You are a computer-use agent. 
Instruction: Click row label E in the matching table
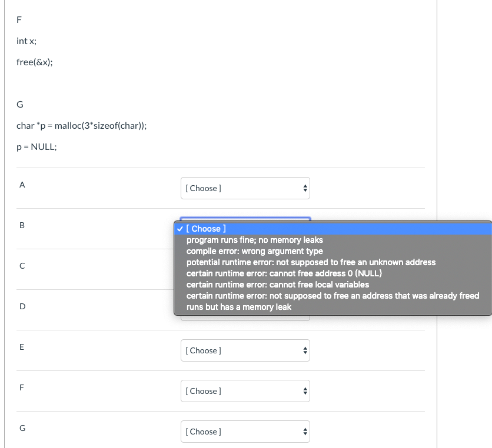point(22,347)
